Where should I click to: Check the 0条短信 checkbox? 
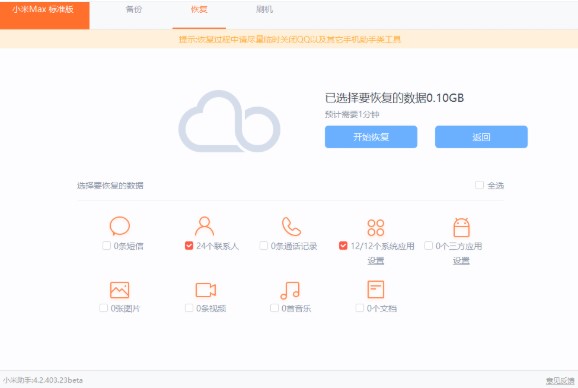coord(106,245)
